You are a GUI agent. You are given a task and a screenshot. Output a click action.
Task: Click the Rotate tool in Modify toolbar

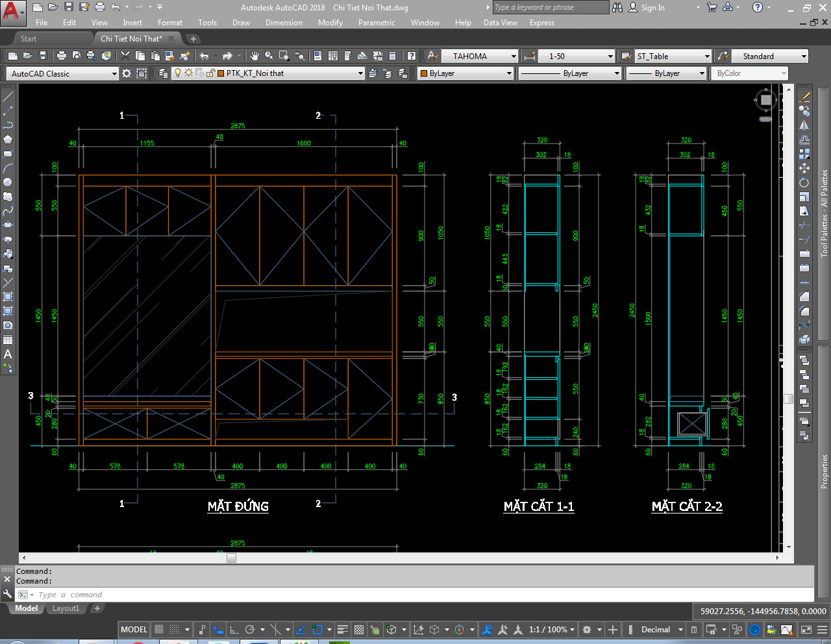click(x=804, y=182)
